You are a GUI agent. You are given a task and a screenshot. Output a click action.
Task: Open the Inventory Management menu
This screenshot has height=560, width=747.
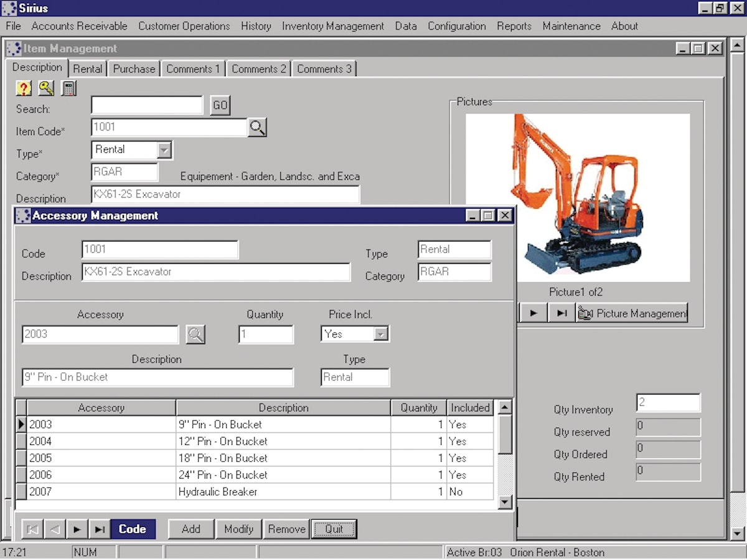(333, 26)
